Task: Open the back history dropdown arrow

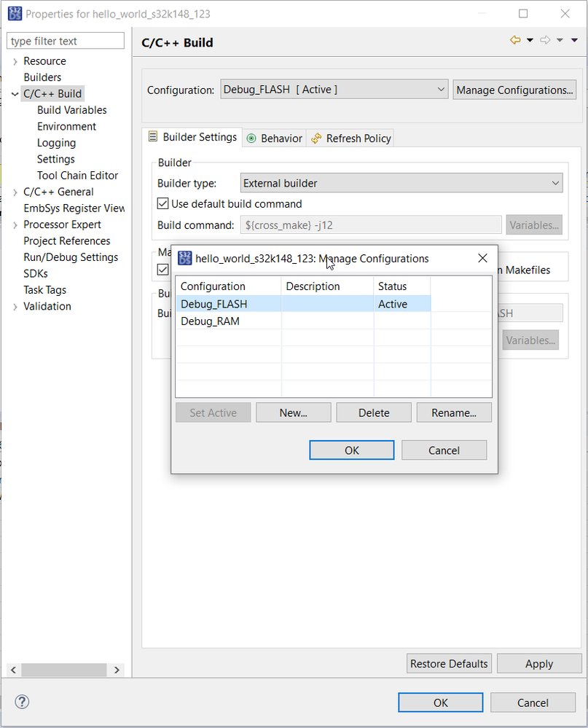Action: [530, 40]
